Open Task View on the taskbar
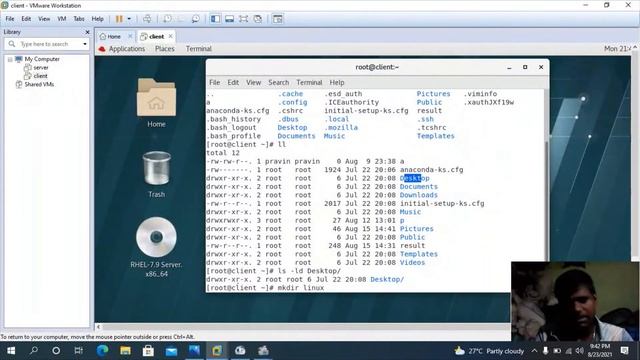This screenshot has width=640, height=360. click(x=79, y=351)
